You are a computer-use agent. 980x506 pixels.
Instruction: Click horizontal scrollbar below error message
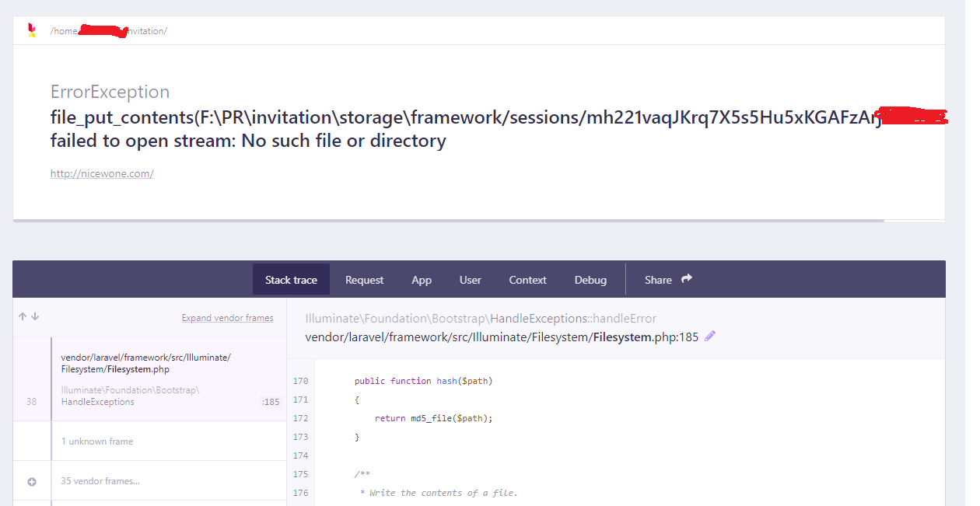tap(448, 221)
